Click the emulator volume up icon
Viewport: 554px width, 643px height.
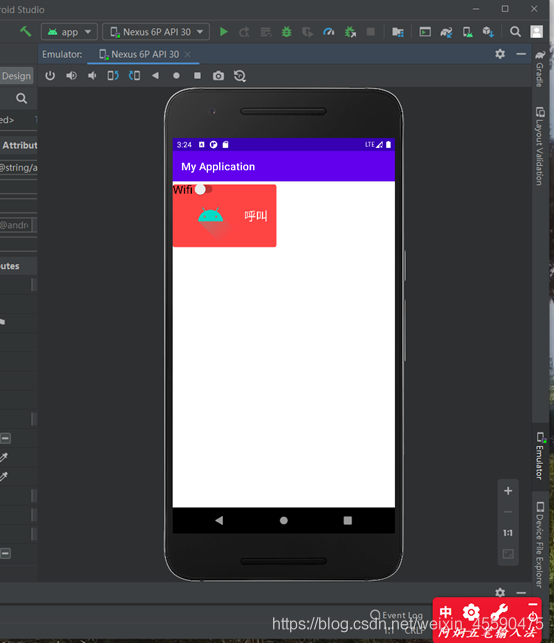pyautogui.click(x=71, y=75)
